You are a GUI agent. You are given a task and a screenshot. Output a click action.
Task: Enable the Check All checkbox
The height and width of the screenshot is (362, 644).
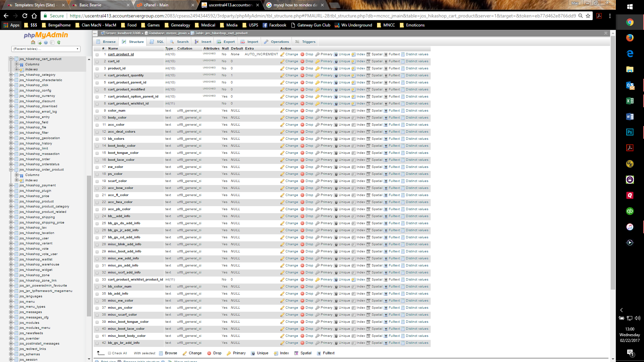[109, 353]
